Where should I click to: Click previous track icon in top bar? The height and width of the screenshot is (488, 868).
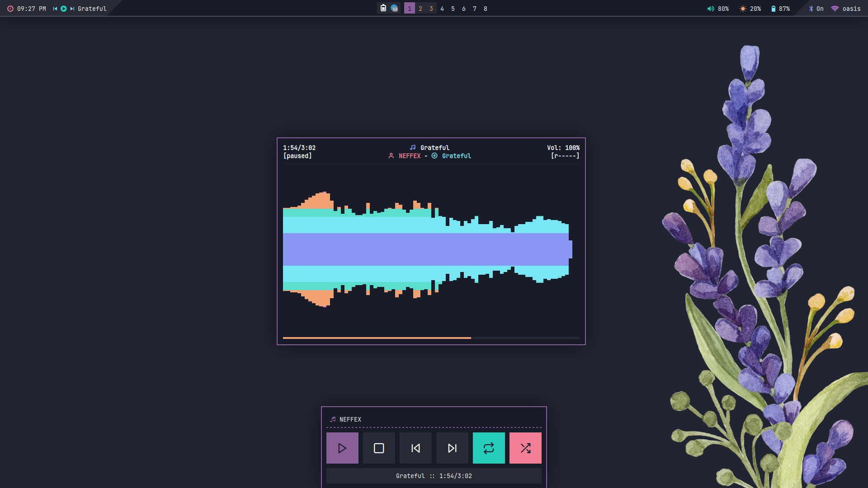(x=55, y=9)
